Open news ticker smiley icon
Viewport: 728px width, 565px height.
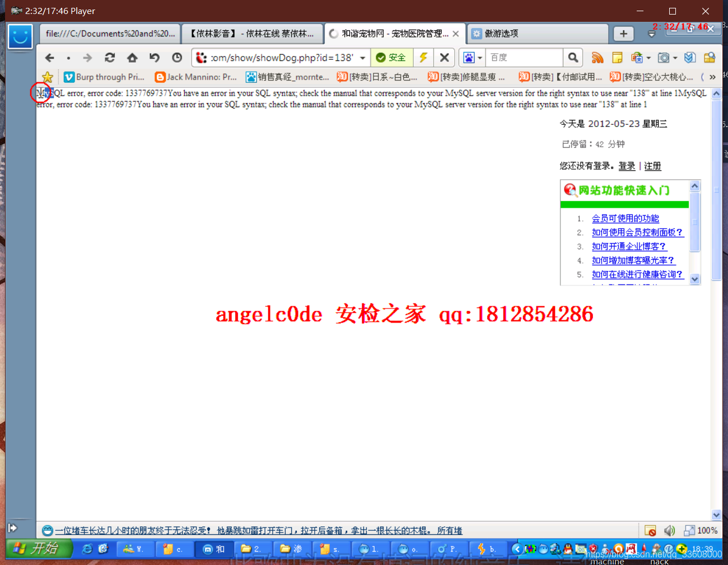[x=48, y=530]
